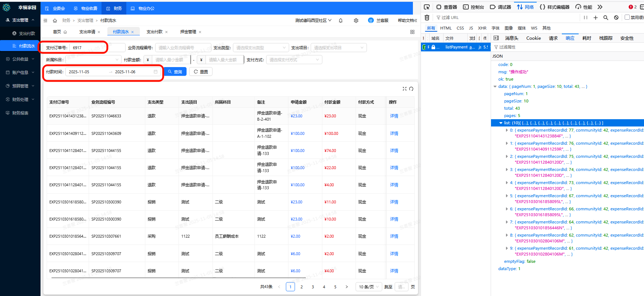Collapse sidebar using the menu fold icon
Viewport: 644px width, 296px height.
(x=45, y=20)
